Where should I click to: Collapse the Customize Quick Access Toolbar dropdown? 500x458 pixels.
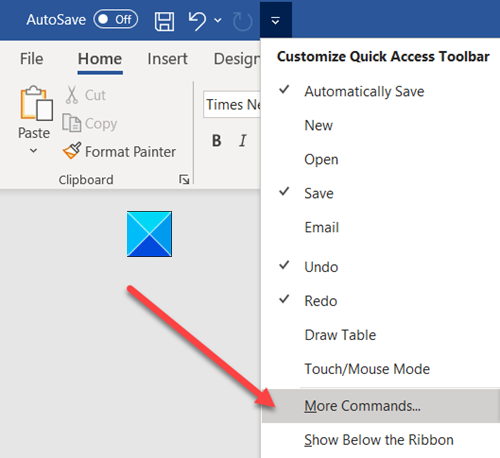(x=276, y=21)
